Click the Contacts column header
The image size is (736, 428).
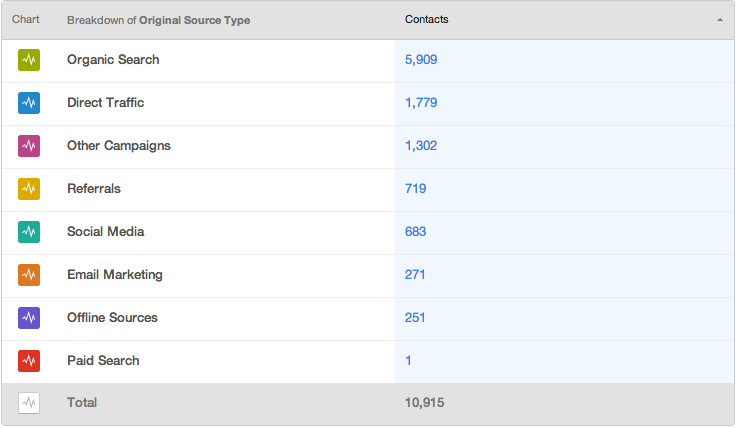[x=426, y=19]
